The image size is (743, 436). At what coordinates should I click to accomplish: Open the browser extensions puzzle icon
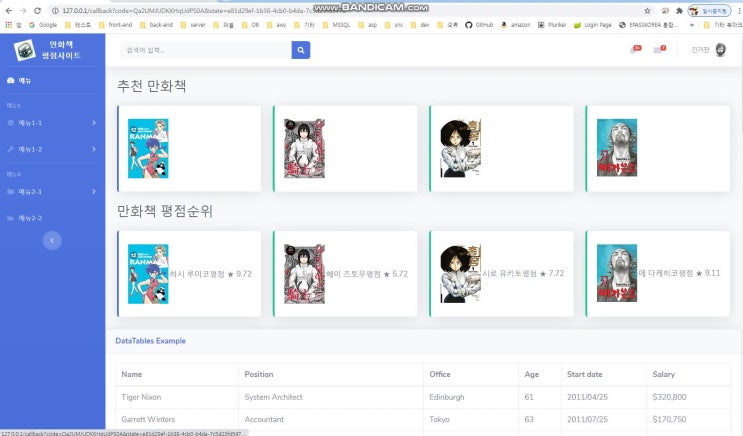tap(679, 10)
